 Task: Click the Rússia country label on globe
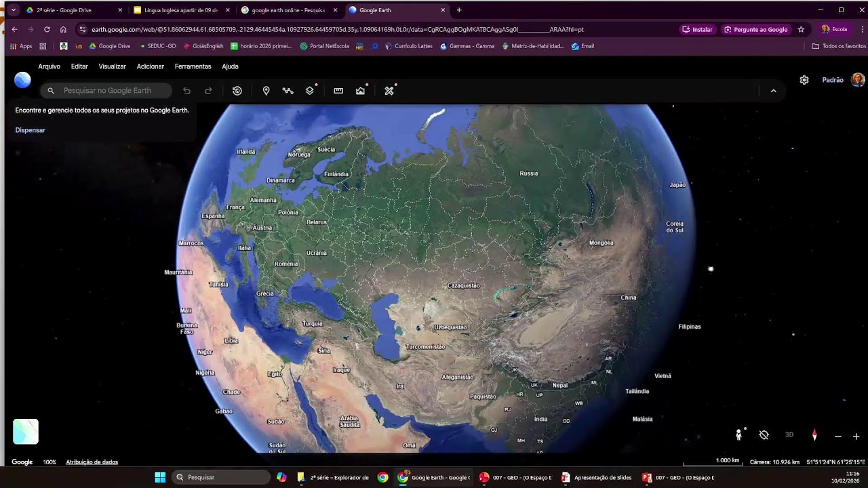(529, 174)
